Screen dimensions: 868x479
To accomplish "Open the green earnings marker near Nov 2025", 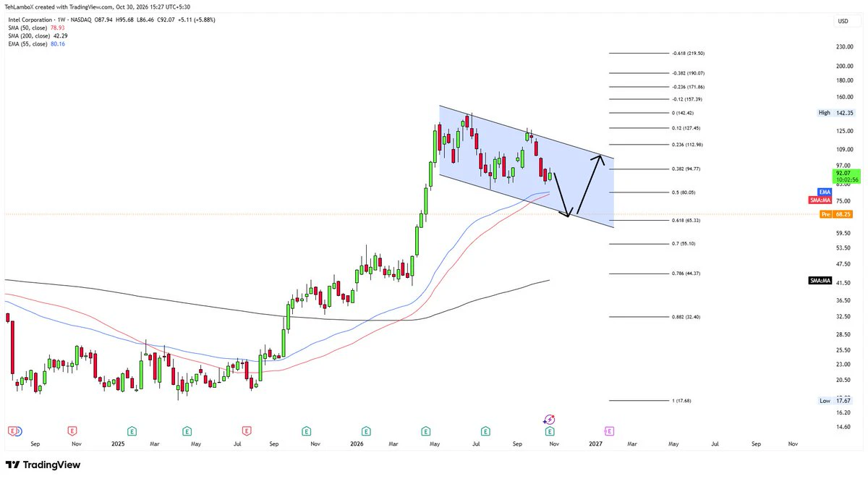I will 307,431.
